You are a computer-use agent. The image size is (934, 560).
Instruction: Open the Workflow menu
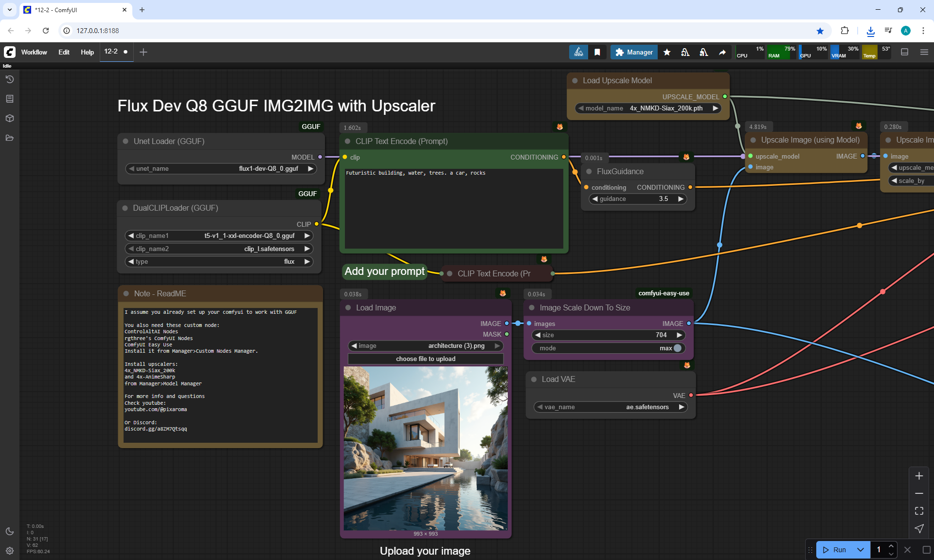(34, 52)
